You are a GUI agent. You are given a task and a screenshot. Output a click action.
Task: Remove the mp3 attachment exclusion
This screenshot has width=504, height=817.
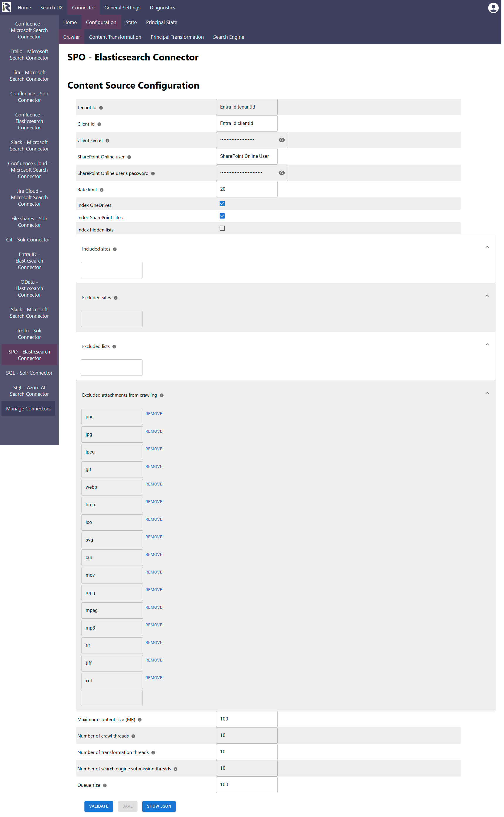154,625
